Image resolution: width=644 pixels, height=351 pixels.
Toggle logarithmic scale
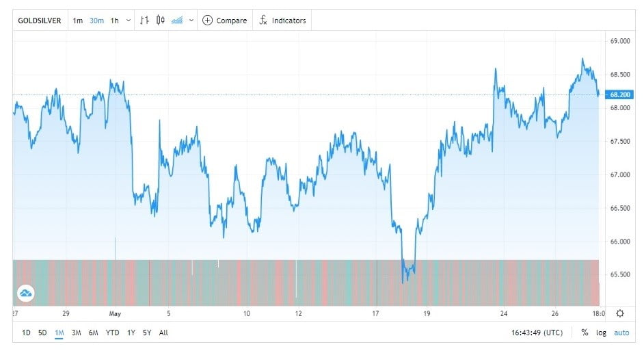[x=601, y=333]
